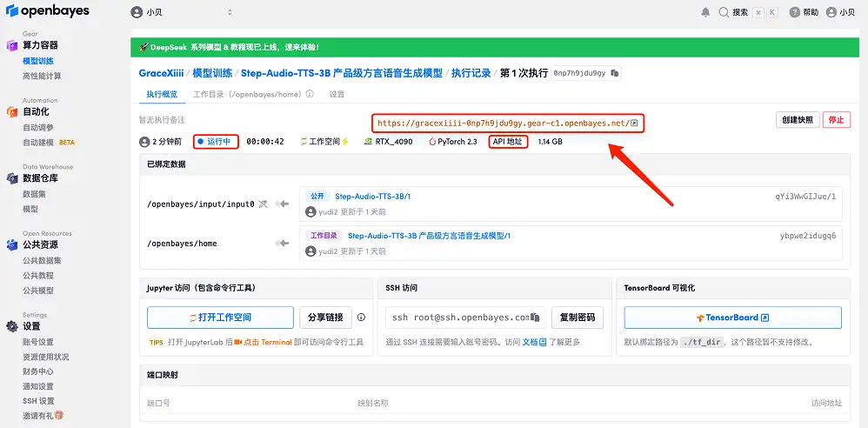Viewport: 868px width, 428px height.
Task: Switch to the 设置 tab
Action: coord(337,94)
